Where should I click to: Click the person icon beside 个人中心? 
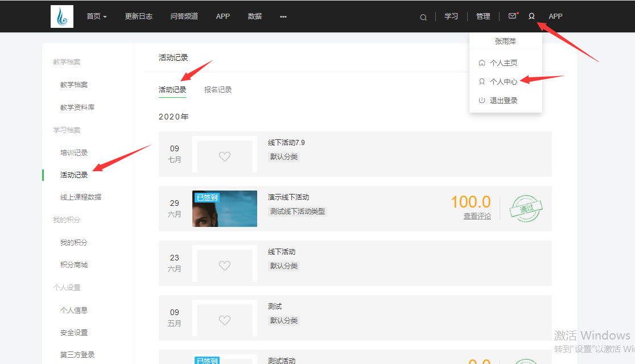[482, 81]
